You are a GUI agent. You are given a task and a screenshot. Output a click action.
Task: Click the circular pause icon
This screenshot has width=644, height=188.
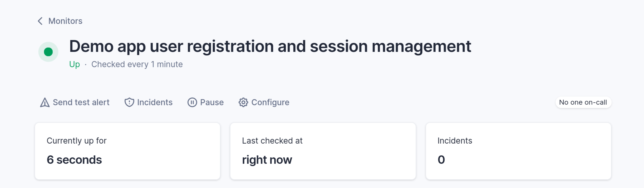coord(192,102)
